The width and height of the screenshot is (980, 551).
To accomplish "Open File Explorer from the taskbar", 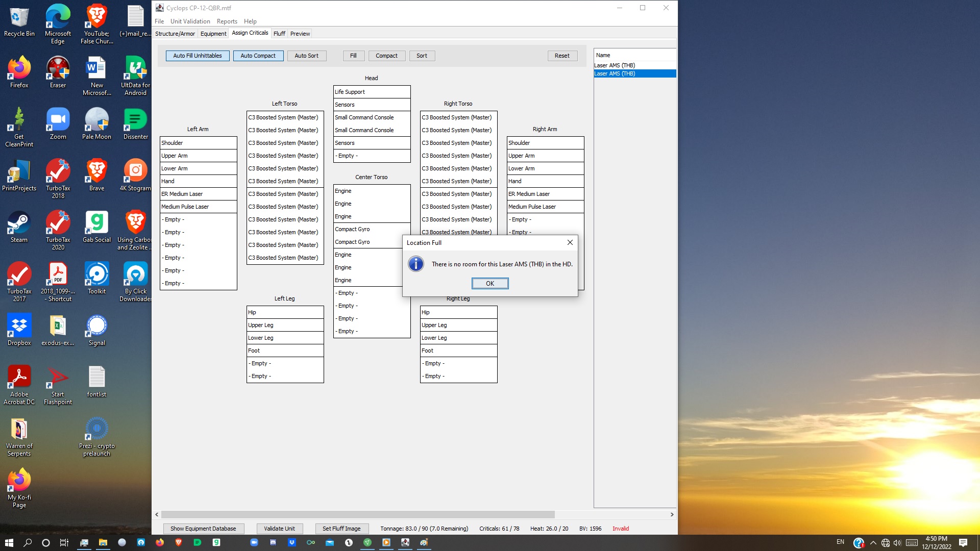I will point(104,543).
